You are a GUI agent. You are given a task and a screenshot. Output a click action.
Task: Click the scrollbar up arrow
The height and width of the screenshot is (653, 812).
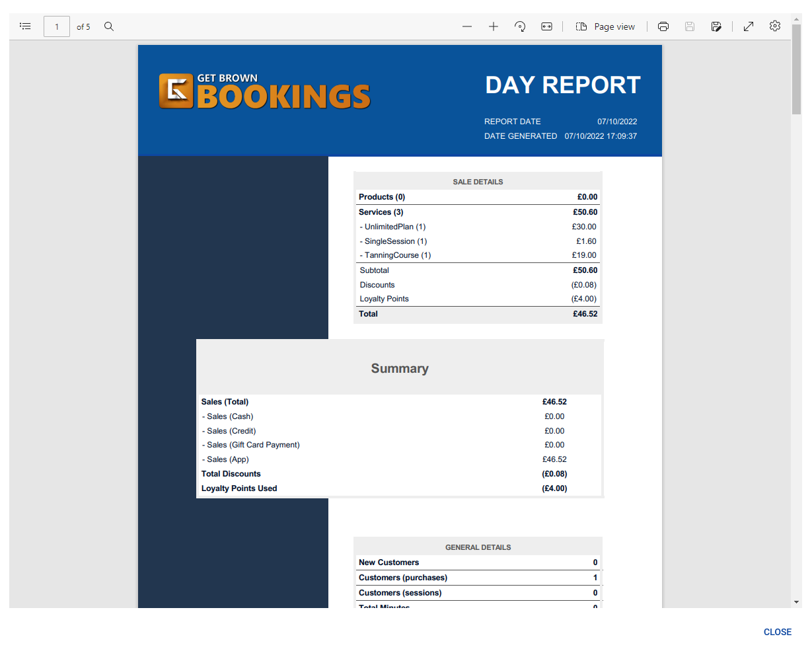[796, 19]
